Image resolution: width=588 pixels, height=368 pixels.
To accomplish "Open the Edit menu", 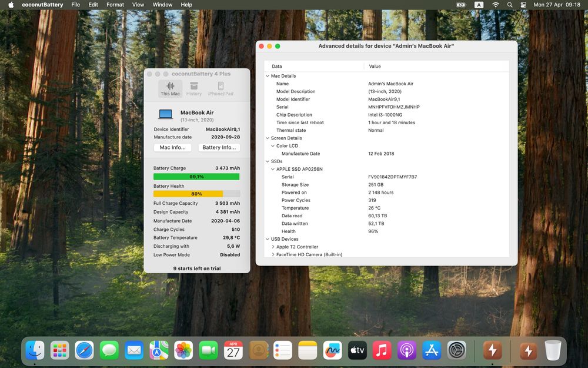I will tap(93, 5).
